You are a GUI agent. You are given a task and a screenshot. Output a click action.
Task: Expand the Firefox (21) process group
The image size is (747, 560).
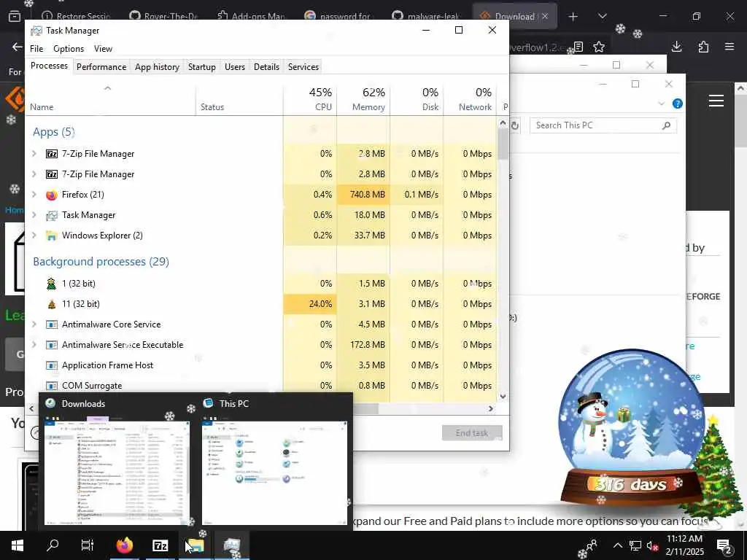[x=34, y=194]
